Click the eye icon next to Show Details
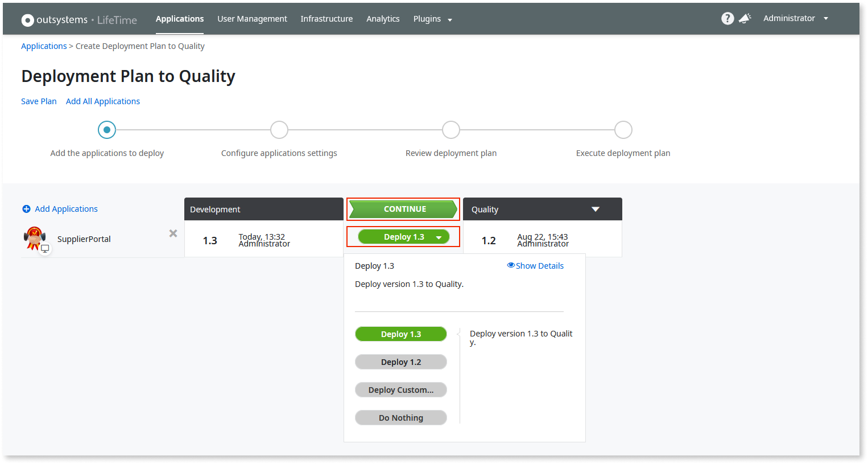Screen dimensions: 868x464 click(x=510, y=265)
